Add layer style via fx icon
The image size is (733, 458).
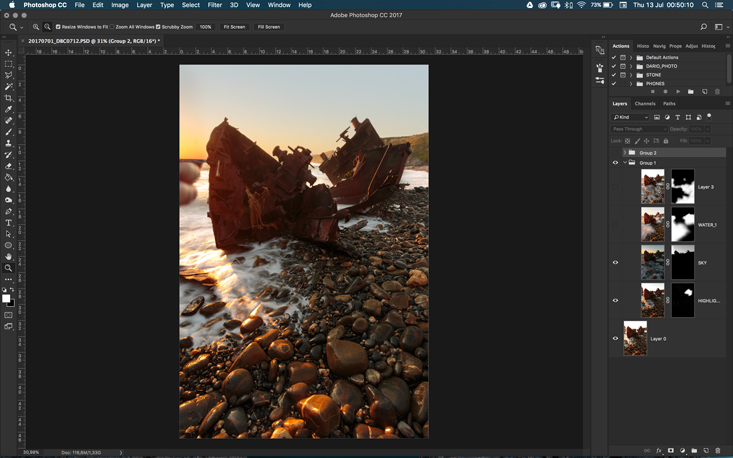(659, 451)
